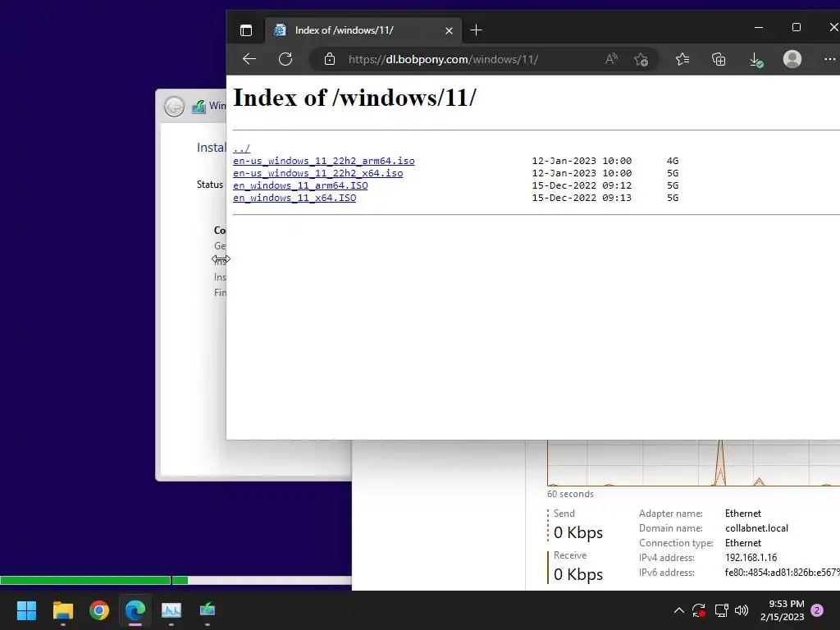Go to parent directory ../

click(x=242, y=148)
